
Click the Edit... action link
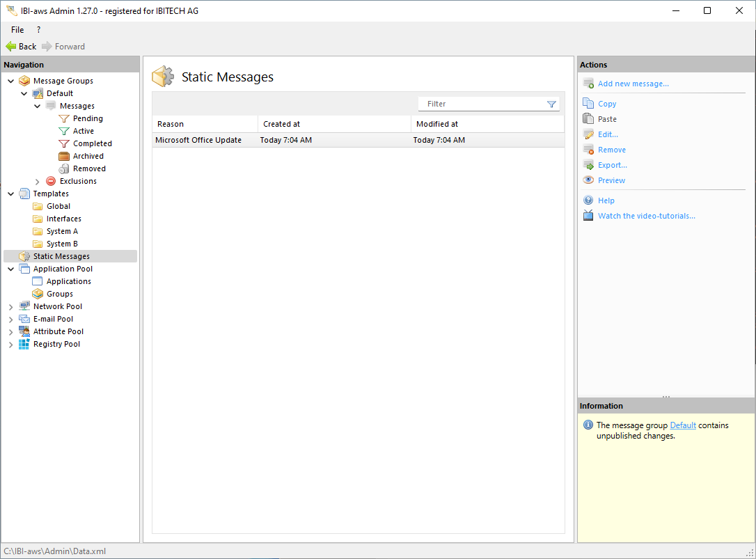[x=608, y=134]
